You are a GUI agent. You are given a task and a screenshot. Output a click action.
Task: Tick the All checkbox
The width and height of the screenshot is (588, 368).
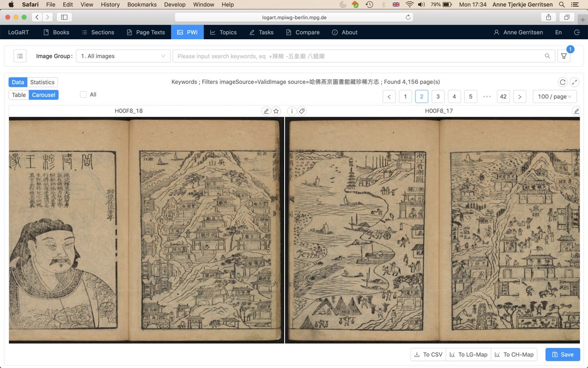[x=83, y=95]
